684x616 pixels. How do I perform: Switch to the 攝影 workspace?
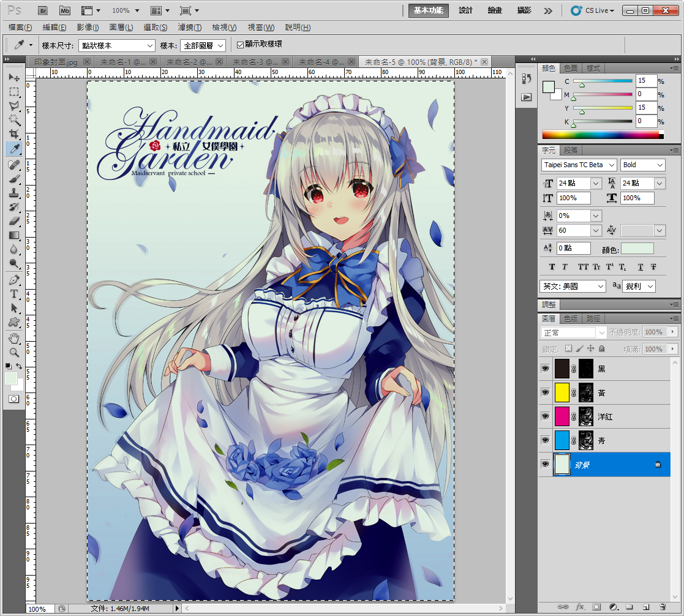(524, 10)
